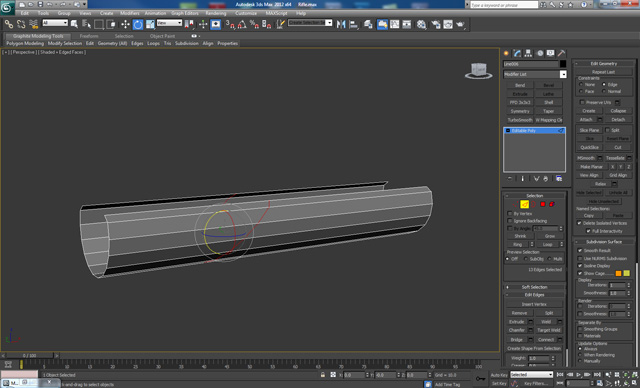Open the selection filter All dropdown
The image size is (640, 388).
click(x=55, y=23)
